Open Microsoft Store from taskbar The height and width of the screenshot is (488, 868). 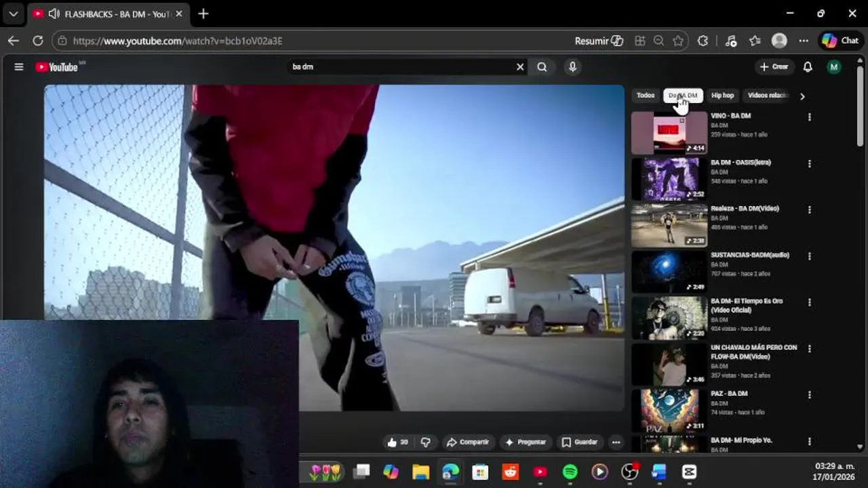point(480,472)
